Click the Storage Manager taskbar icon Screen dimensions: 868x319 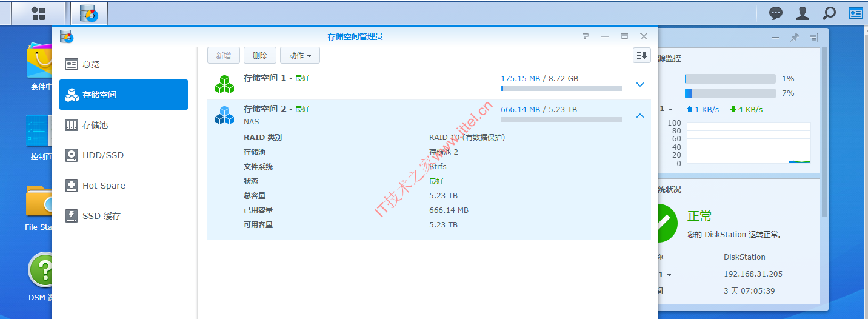point(89,13)
